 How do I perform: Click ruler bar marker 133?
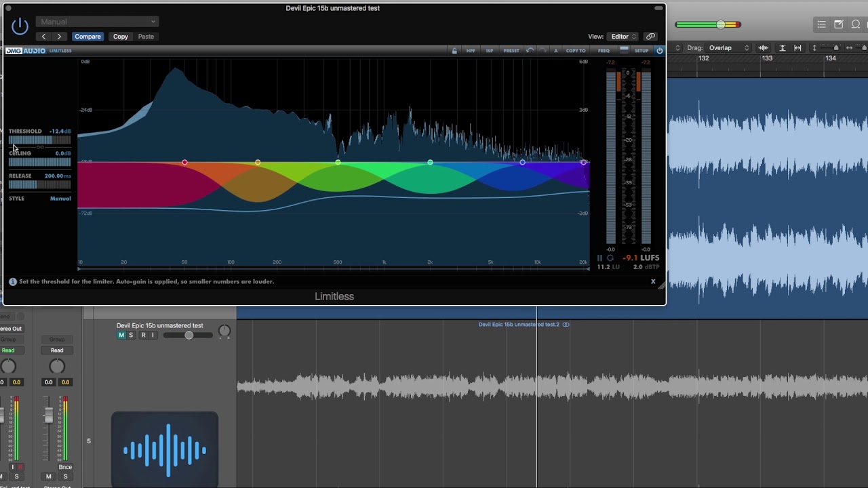point(767,58)
